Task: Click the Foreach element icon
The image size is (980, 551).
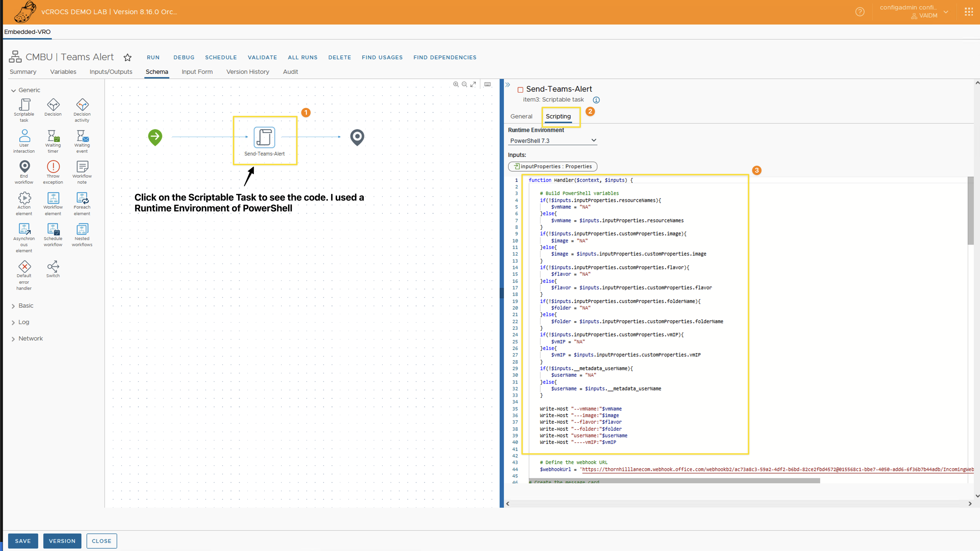Action: [82, 198]
